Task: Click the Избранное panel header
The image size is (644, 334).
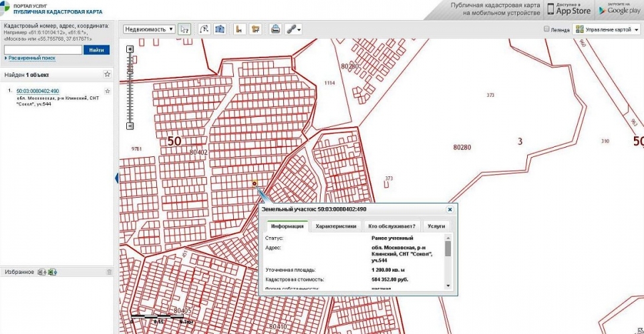Action: (x=57, y=272)
